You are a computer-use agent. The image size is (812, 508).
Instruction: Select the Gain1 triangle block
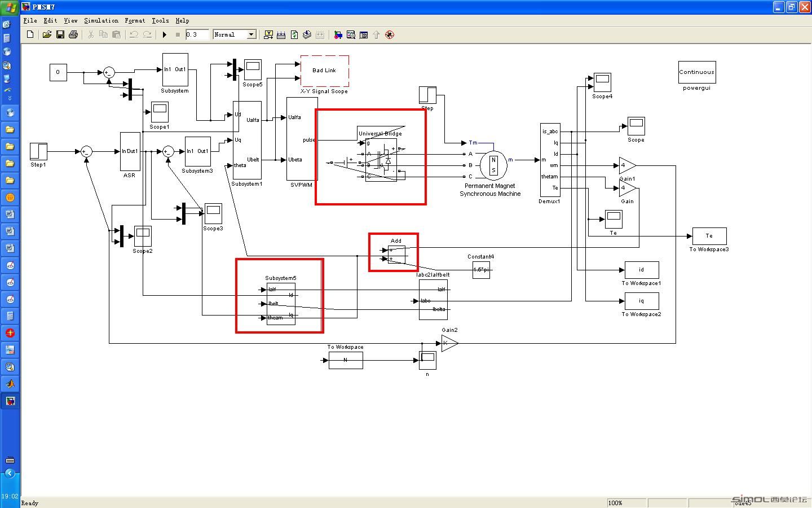626,165
